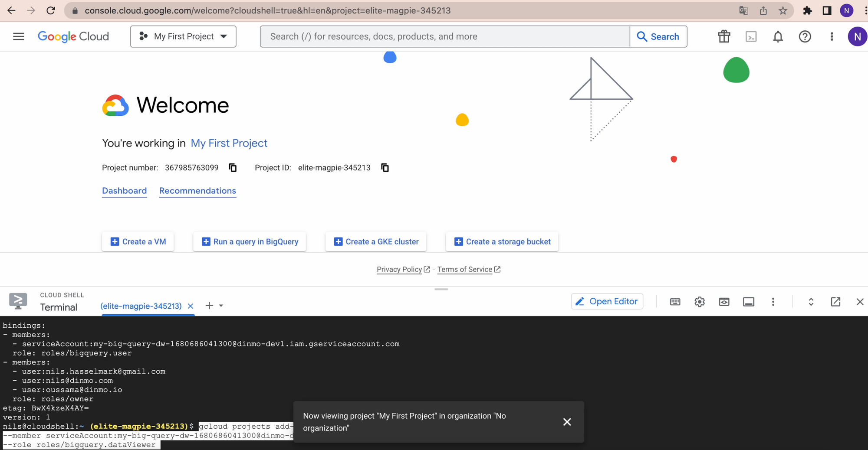Screen dimensions: 868x450
Task: Expand the My First Project selector dropdown
Action: pyautogui.click(x=183, y=36)
